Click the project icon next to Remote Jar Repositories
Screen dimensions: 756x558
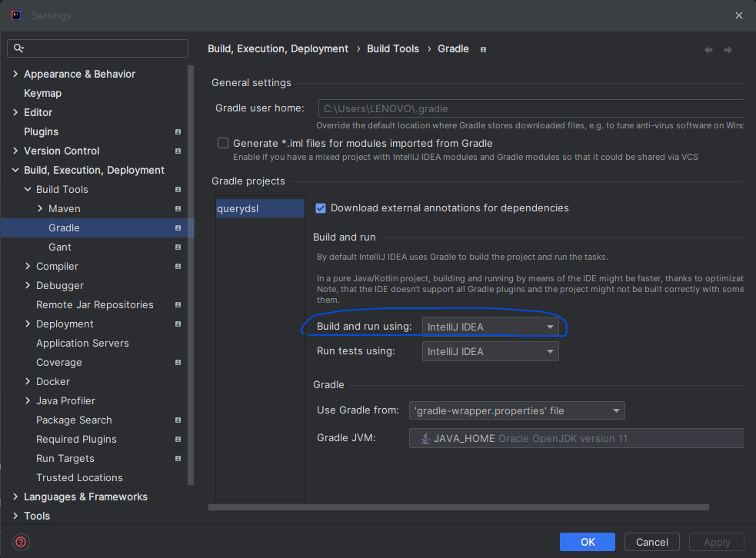tap(178, 304)
